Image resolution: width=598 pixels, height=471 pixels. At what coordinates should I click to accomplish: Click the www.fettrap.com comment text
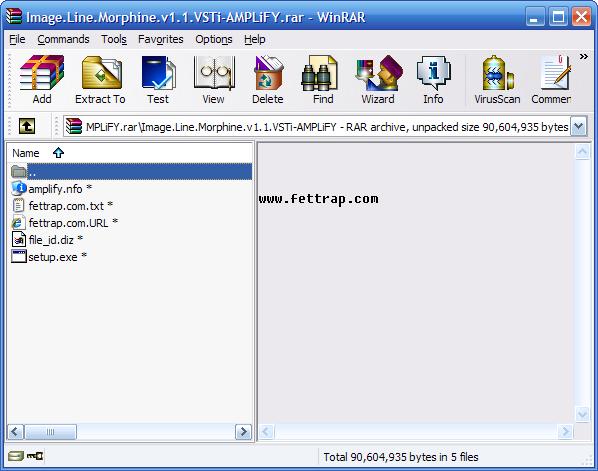click(319, 199)
